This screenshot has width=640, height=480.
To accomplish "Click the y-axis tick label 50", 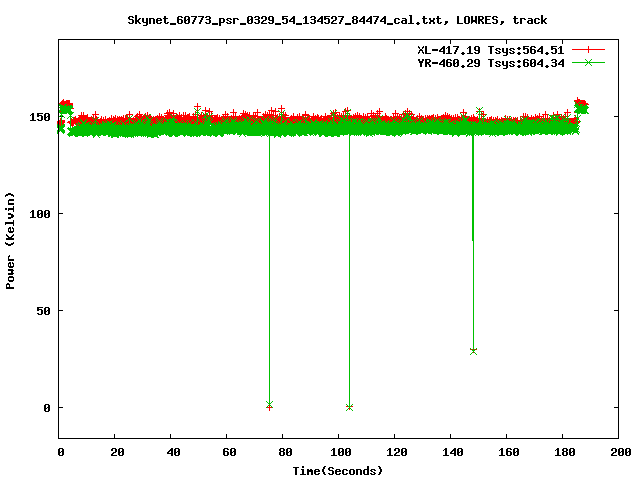I will pyautogui.click(x=43, y=311).
